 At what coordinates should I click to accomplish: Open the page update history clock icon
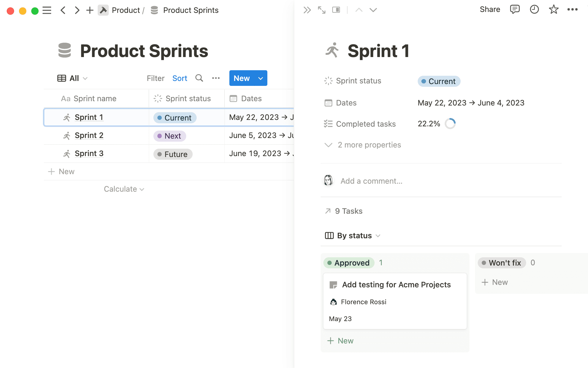tap(534, 10)
